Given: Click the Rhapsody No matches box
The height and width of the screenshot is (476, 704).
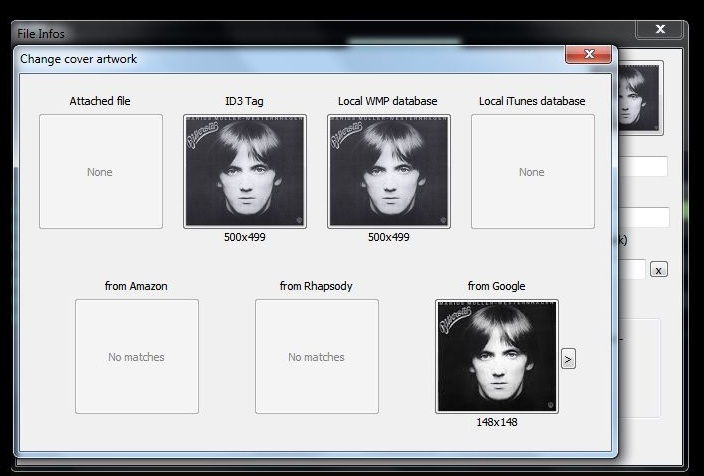Looking at the screenshot, I should pyautogui.click(x=317, y=357).
